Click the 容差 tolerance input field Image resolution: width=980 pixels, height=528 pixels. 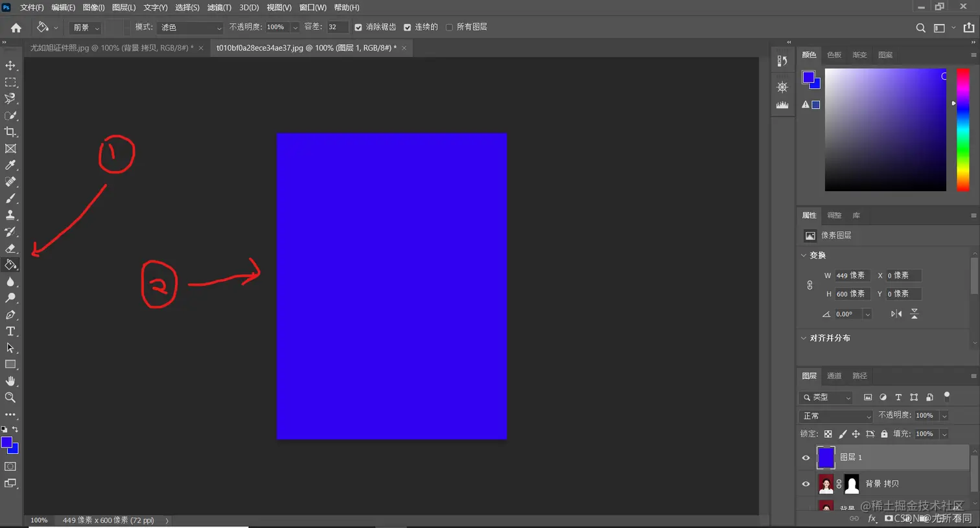(x=337, y=27)
